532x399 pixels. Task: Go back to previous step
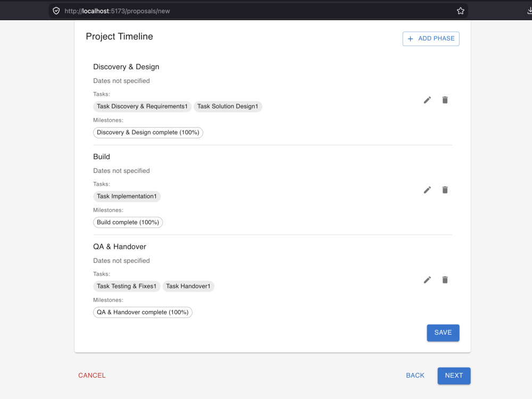[x=415, y=376]
